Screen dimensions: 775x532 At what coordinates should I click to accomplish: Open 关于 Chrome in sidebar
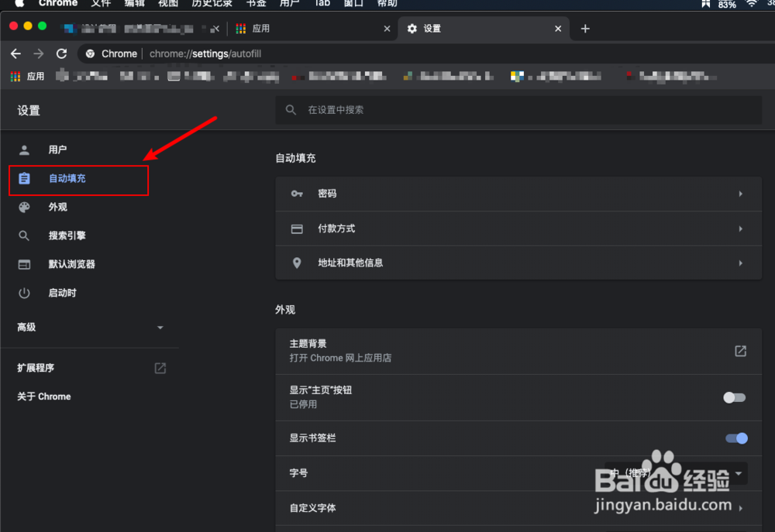point(43,396)
